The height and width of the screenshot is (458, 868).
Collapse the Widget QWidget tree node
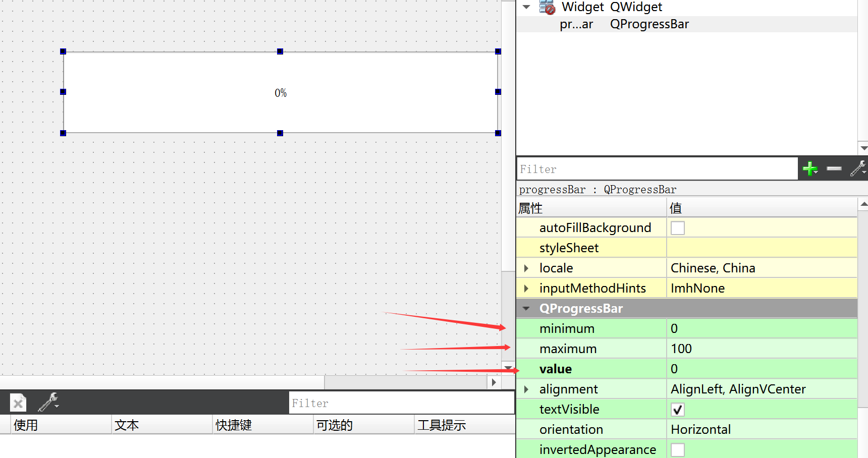526,7
